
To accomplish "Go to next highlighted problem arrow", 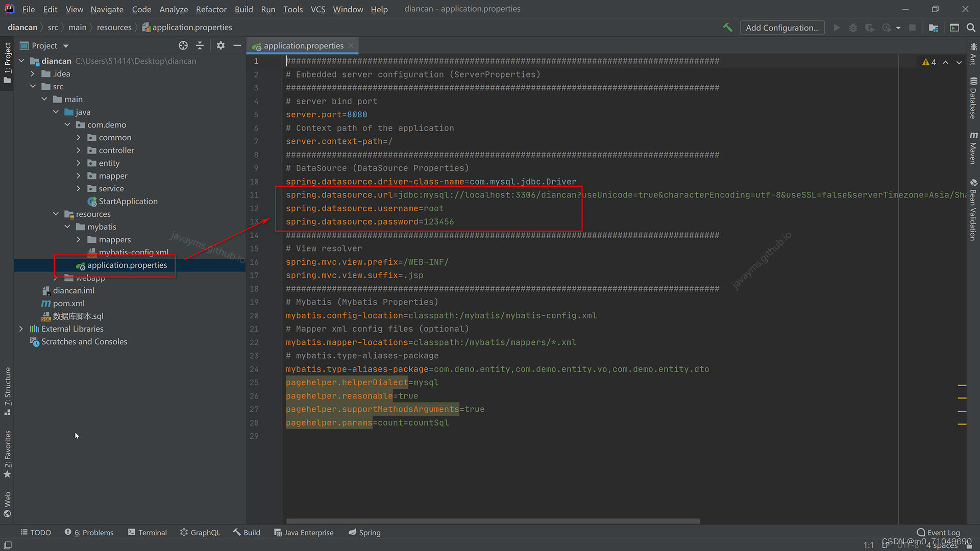I will 959,62.
